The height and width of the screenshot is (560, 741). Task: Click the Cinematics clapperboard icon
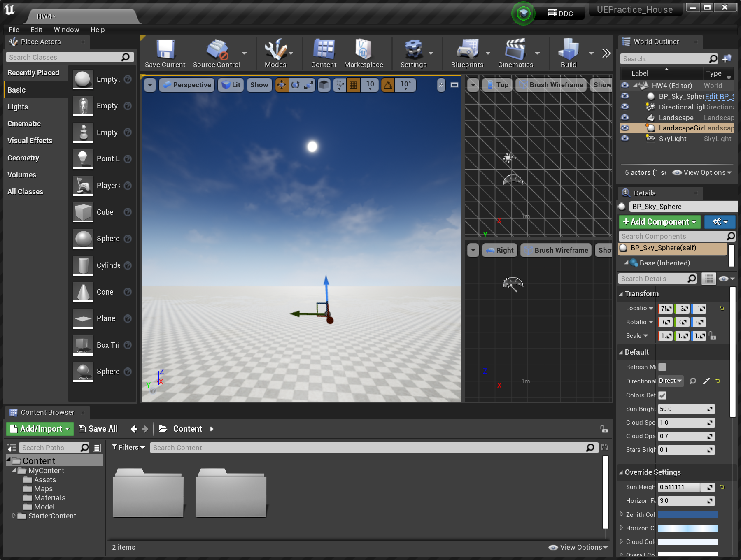pos(515,53)
